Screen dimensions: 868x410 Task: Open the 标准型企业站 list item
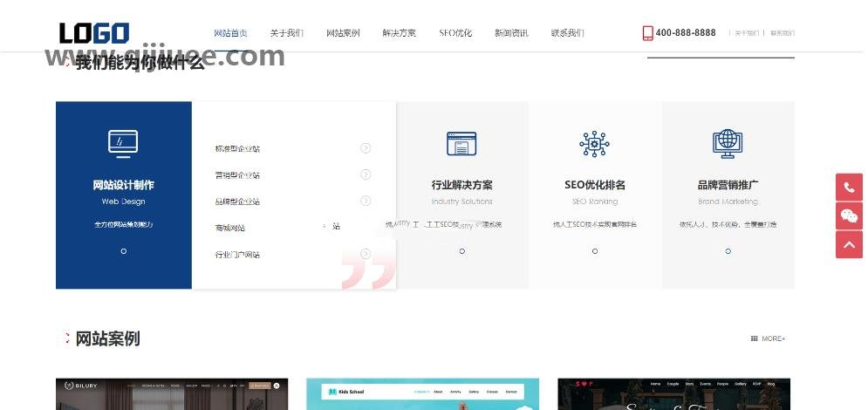tap(237, 149)
